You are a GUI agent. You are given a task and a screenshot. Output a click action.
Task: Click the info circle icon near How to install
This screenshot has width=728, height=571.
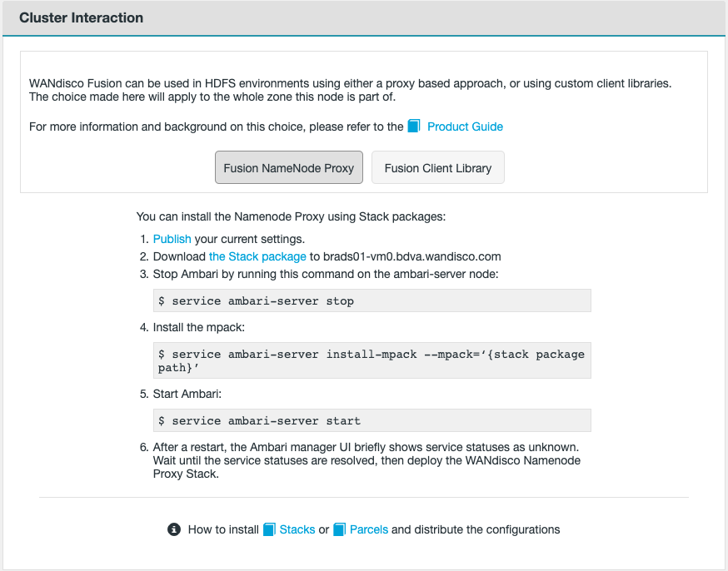coord(174,529)
